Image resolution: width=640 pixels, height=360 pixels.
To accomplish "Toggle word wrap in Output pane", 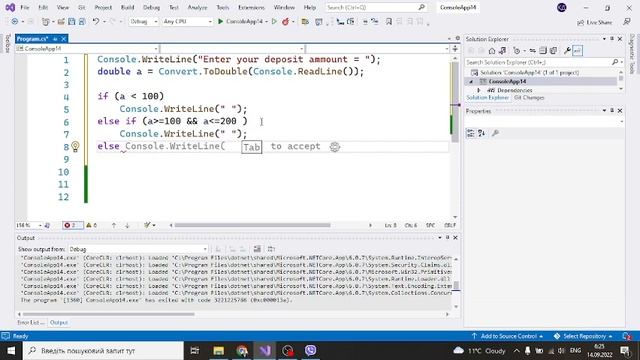I will coord(271,249).
